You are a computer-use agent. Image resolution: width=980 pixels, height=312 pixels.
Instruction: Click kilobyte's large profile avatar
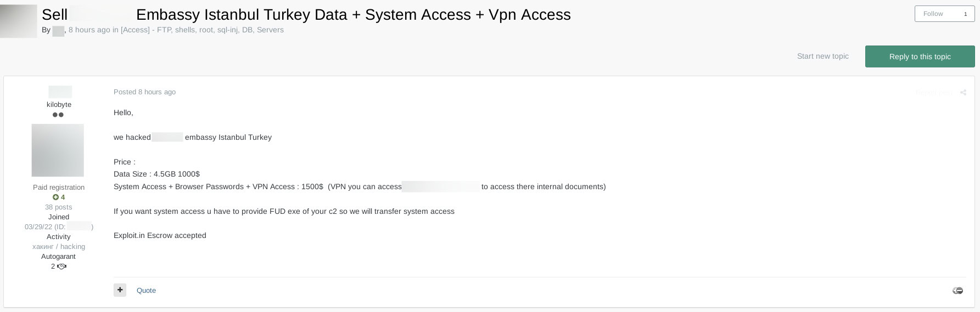tap(58, 150)
